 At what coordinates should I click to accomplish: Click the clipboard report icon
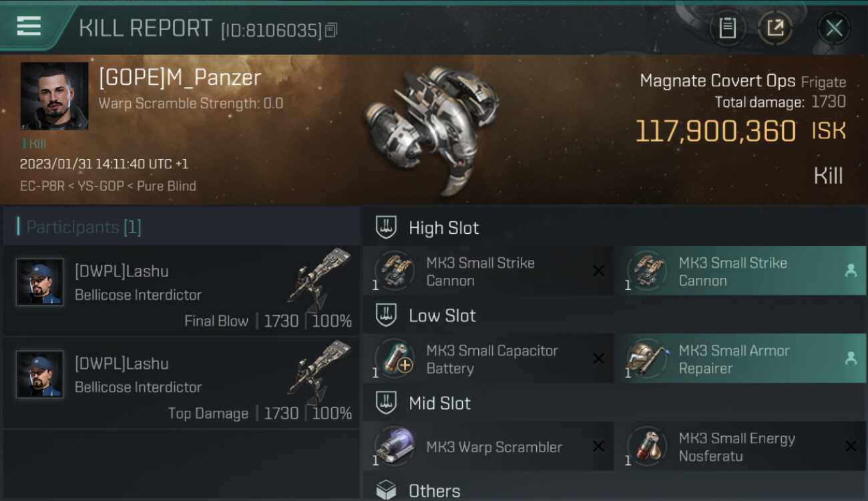[727, 28]
